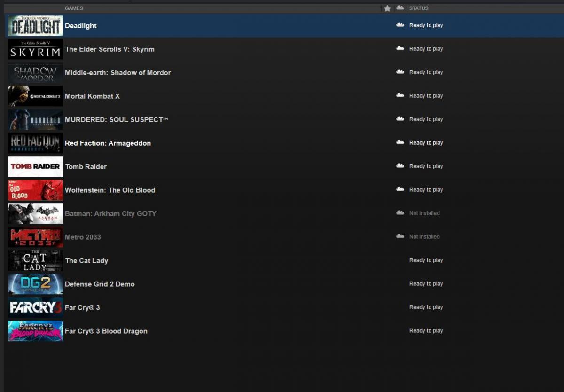Select the Metro 2033 thumbnail image
Image resolution: width=564 pixels, height=392 pixels.
pos(35,237)
